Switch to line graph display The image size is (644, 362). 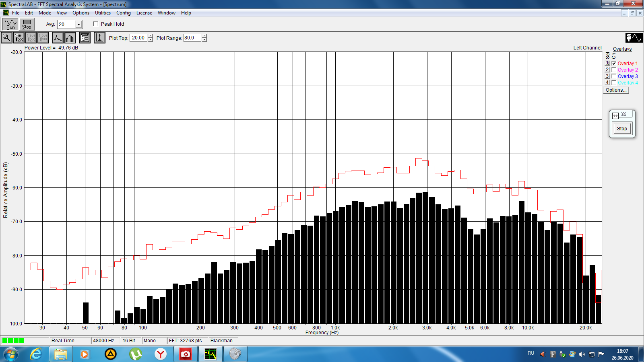coord(58,38)
